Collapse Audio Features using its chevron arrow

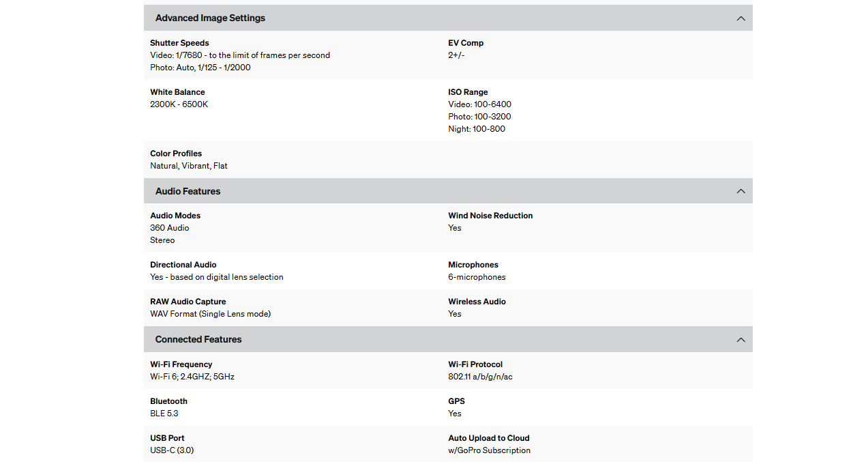(x=740, y=192)
